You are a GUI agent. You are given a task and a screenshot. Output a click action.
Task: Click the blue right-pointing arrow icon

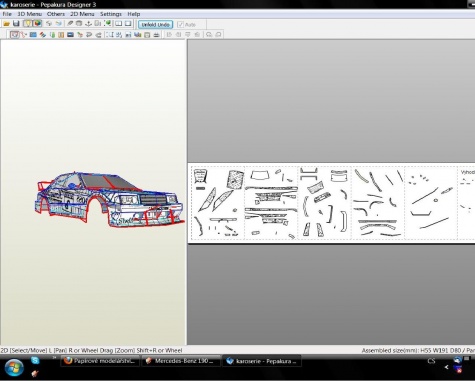(x=59, y=24)
